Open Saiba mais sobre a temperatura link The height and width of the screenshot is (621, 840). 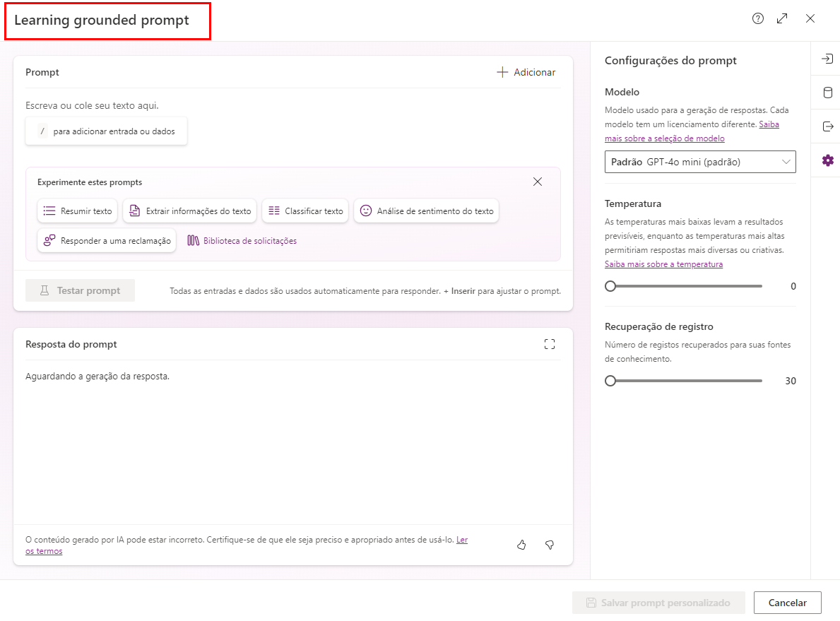click(664, 264)
